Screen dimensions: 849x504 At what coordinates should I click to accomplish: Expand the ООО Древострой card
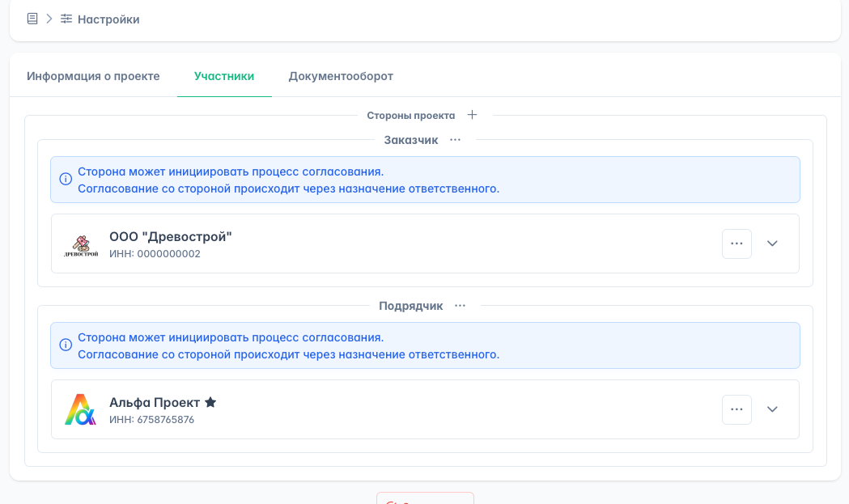click(772, 244)
